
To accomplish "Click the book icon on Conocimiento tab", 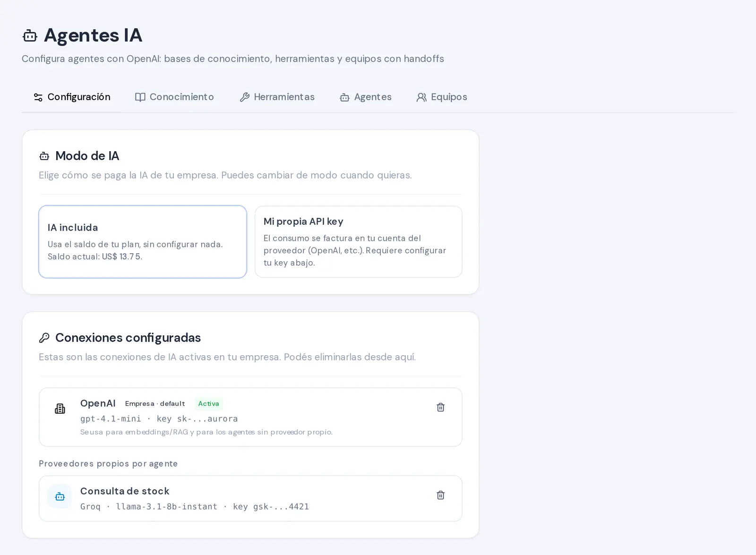I will coord(140,97).
